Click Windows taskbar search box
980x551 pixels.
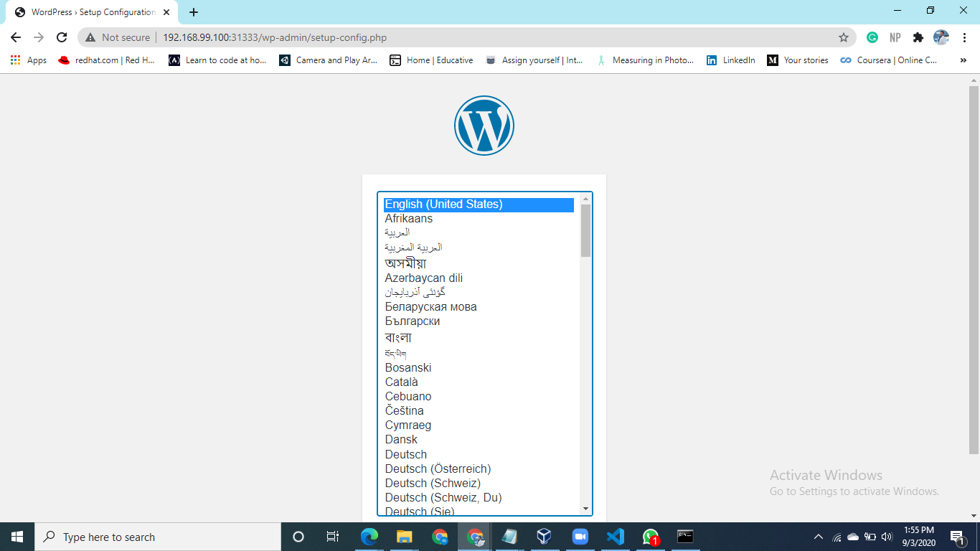(158, 537)
